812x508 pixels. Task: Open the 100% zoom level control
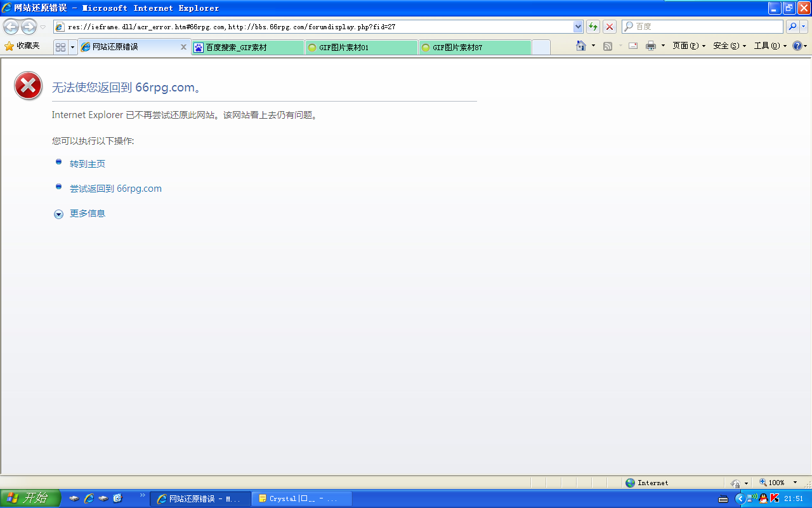pyautogui.click(x=778, y=483)
